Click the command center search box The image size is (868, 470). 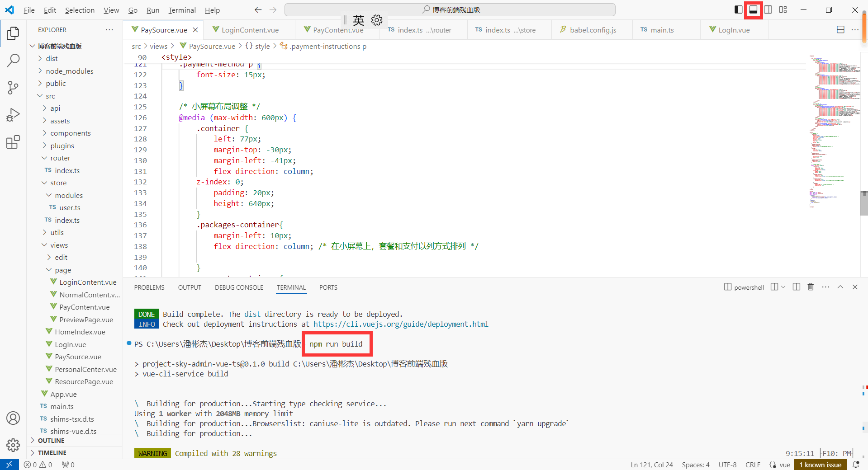450,9
